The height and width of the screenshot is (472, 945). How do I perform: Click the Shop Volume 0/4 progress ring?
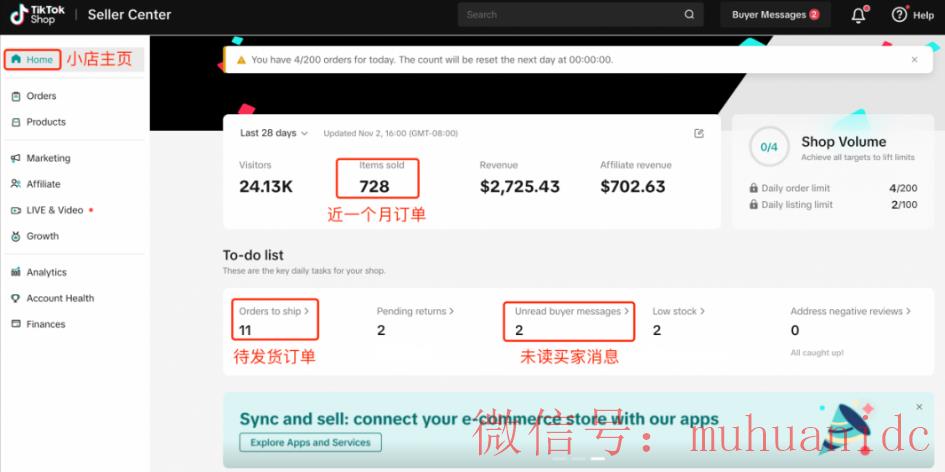point(768,147)
